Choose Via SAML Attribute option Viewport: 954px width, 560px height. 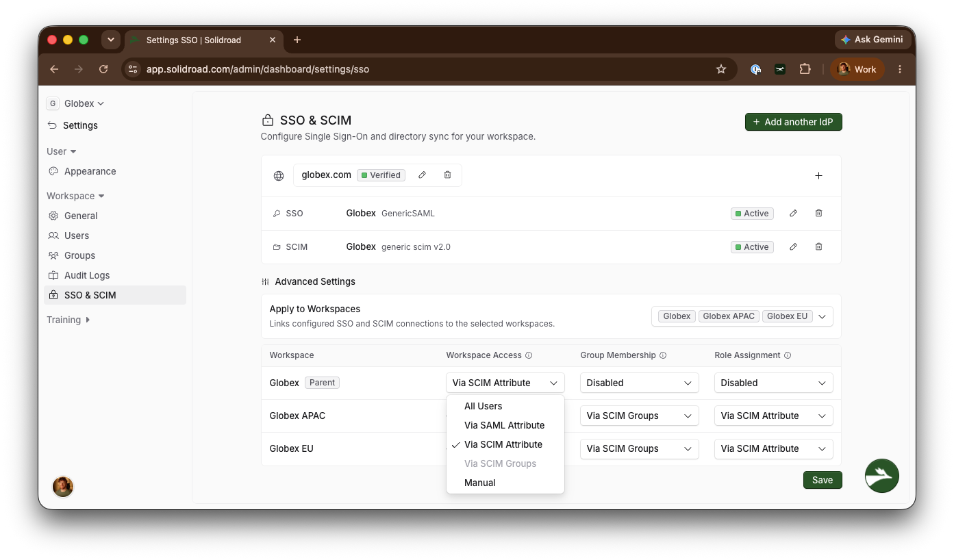pyautogui.click(x=505, y=425)
